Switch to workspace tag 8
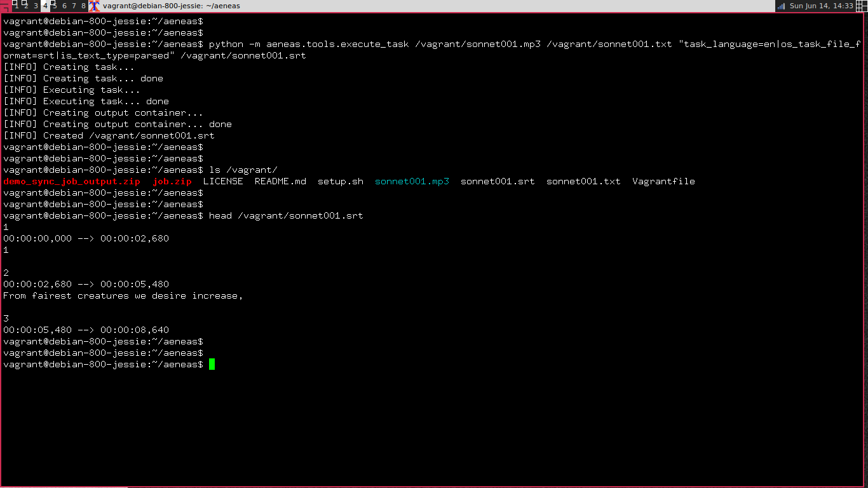 click(83, 6)
